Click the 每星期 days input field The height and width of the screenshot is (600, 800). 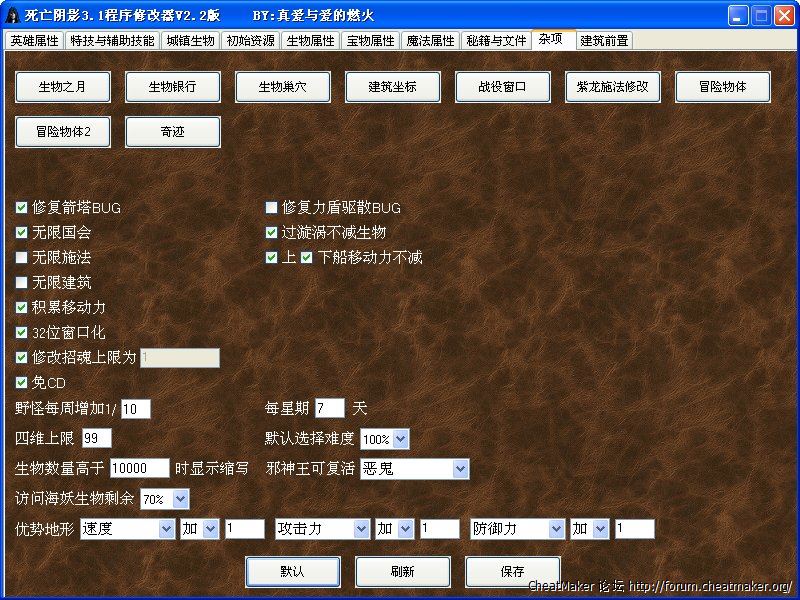click(x=329, y=408)
